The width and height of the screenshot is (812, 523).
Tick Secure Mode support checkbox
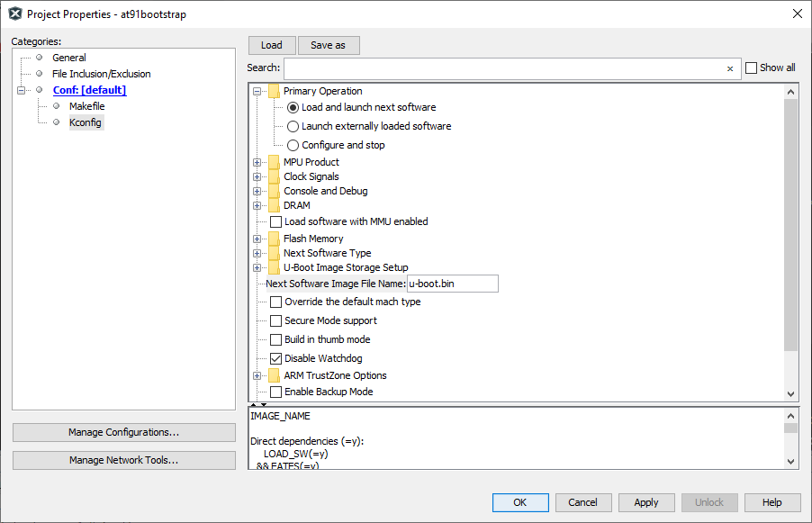(276, 320)
